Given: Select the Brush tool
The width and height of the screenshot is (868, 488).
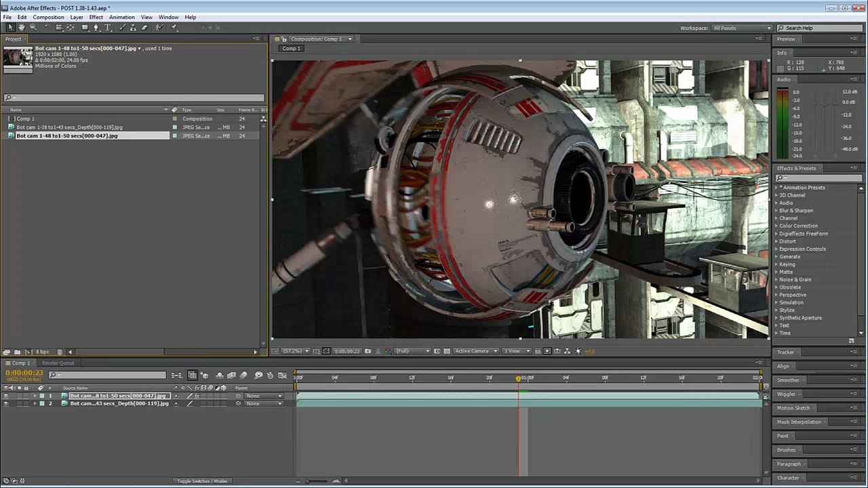Looking at the screenshot, I should point(122,28).
